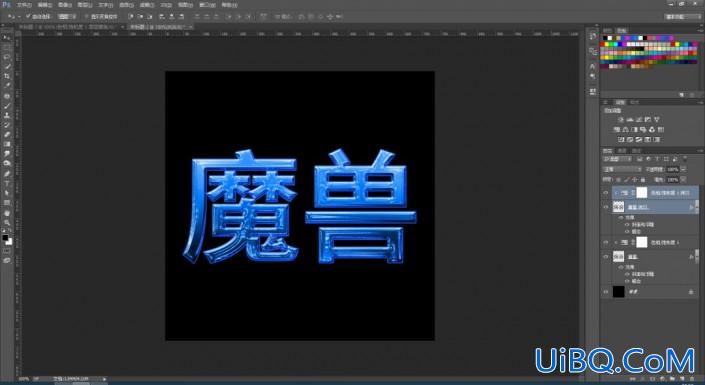Open the collapsed Character panel icon

point(593,67)
